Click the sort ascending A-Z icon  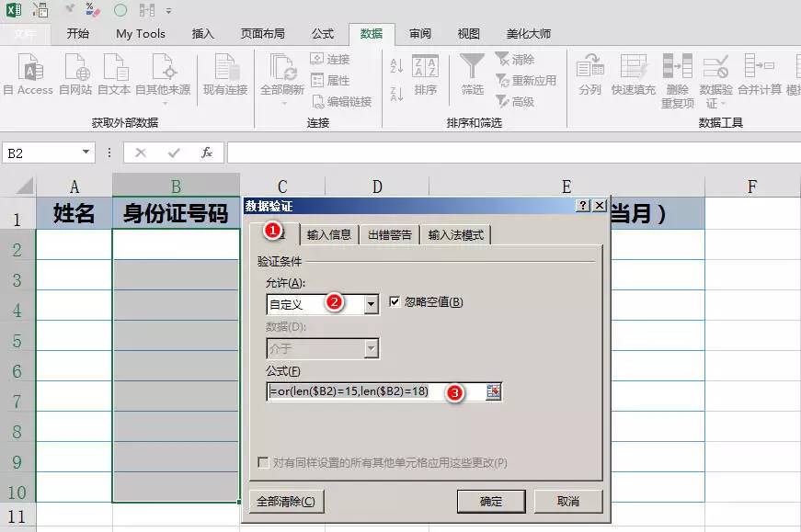(397, 66)
